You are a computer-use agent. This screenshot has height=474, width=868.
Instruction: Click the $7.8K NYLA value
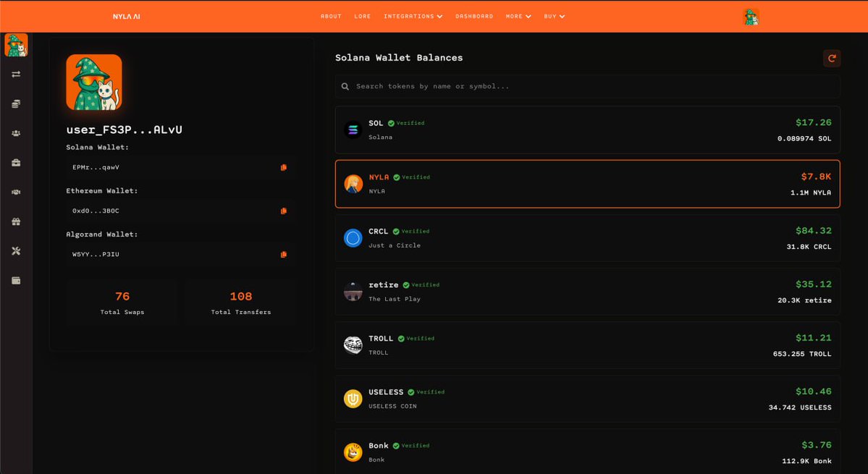[816, 177]
